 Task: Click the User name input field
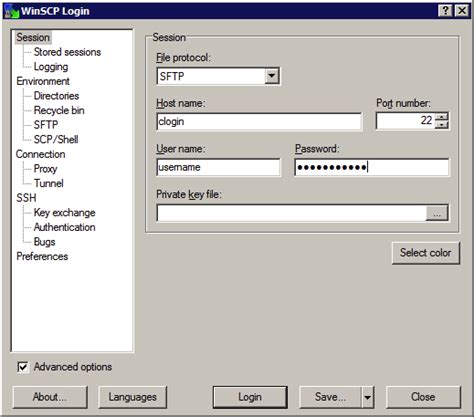[218, 167]
